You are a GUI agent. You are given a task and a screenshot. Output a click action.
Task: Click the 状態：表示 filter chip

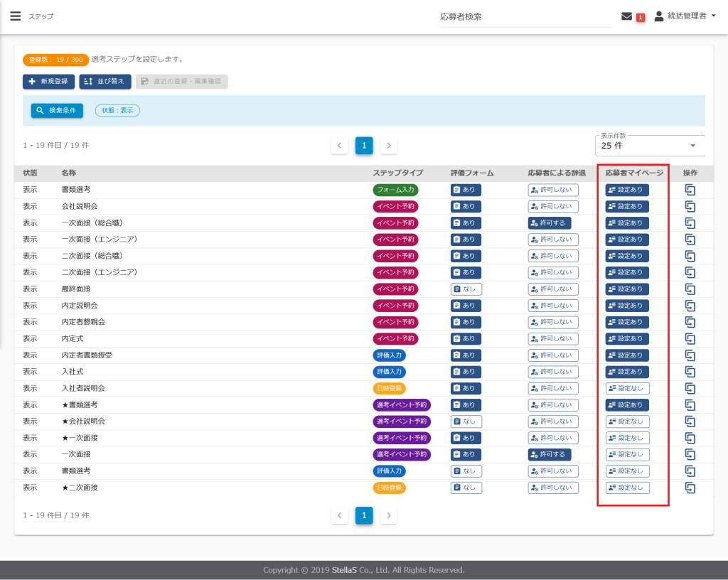pos(117,110)
